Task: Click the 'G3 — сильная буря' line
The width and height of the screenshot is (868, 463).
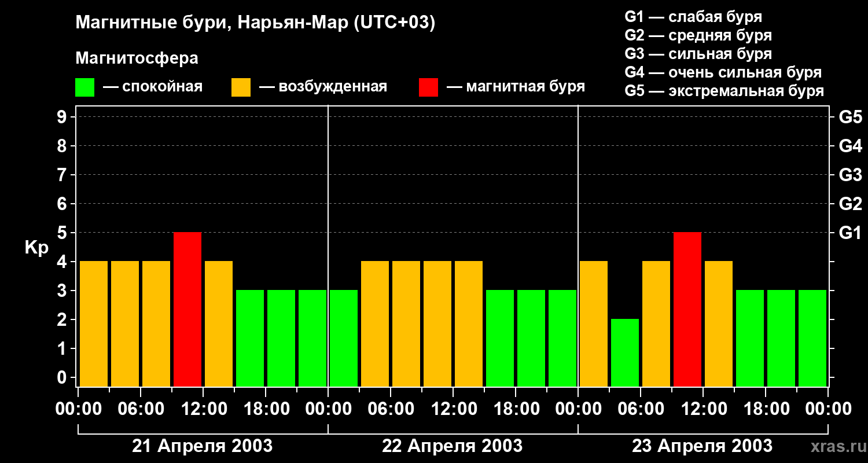Action: 698,54
